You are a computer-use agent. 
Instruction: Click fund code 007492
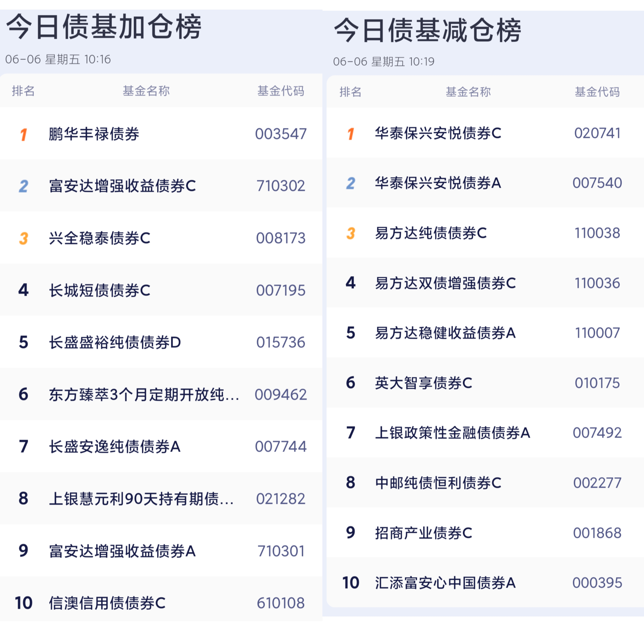[x=597, y=433]
